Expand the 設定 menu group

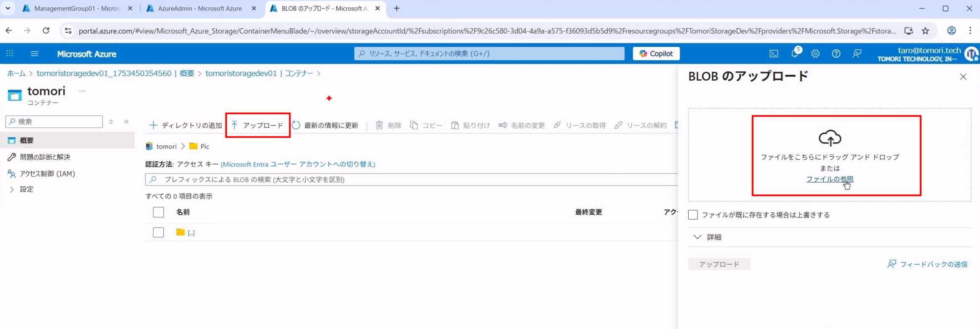click(26, 190)
